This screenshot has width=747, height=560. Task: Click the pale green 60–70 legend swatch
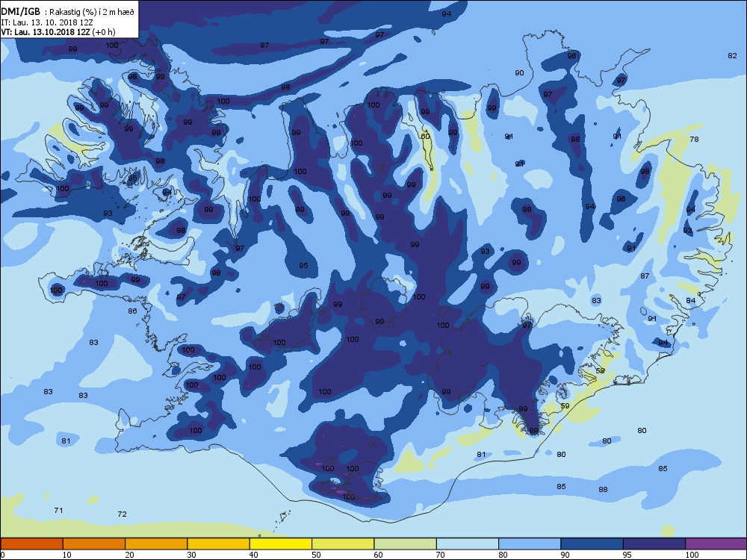point(406,544)
